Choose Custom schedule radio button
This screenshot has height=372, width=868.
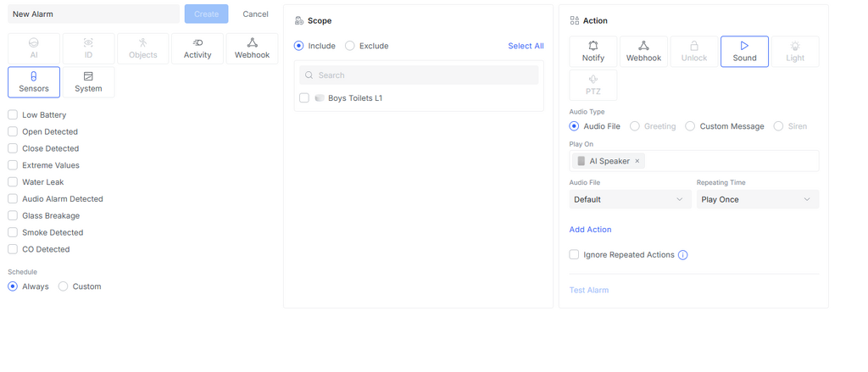click(x=63, y=286)
